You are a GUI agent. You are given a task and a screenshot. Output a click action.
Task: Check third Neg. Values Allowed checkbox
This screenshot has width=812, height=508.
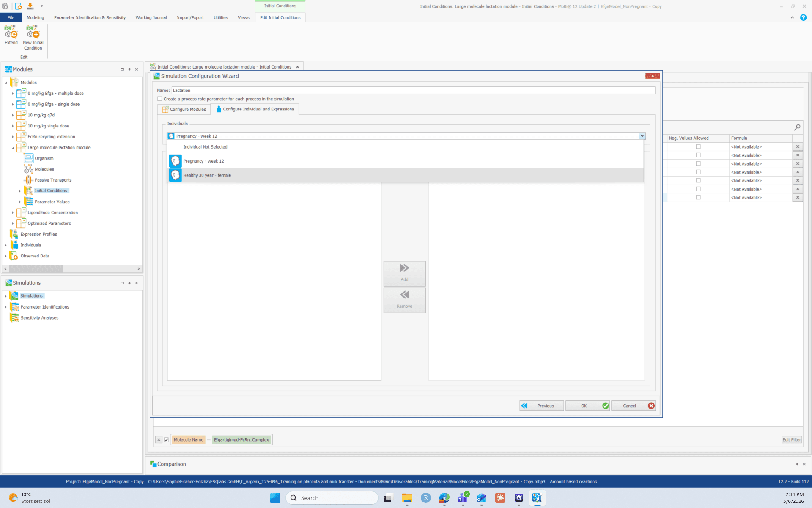[698, 164]
